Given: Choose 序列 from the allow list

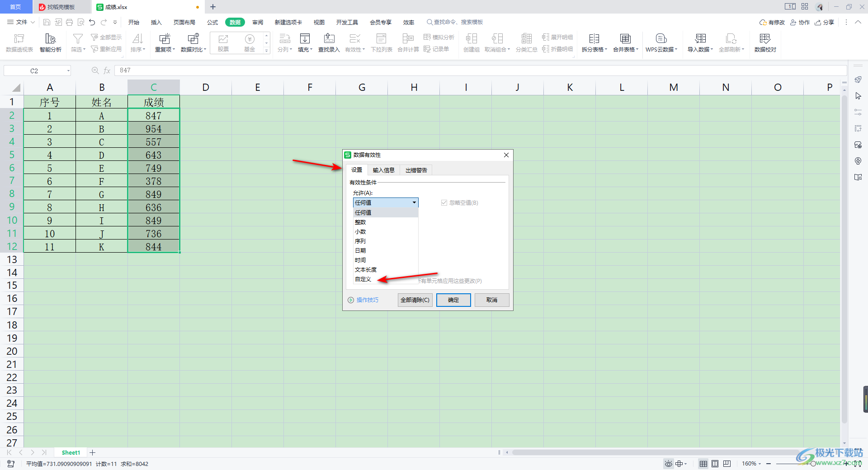Looking at the screenshot, I should click(x=386, y=241).
